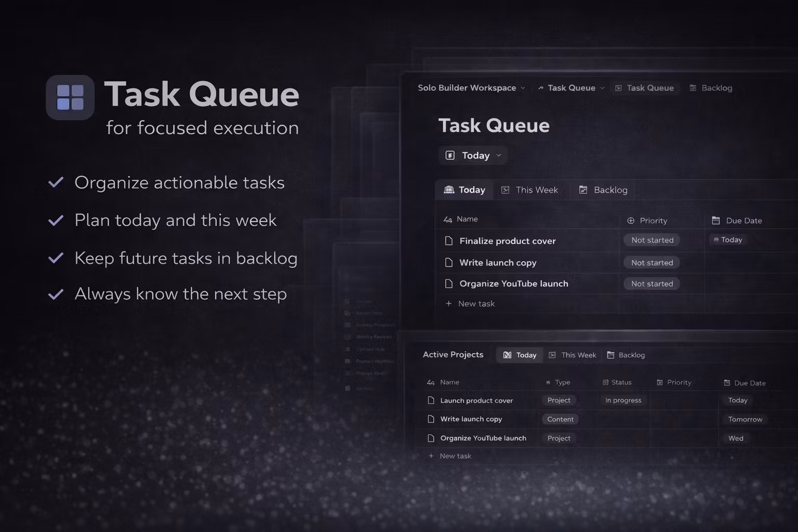Select This Week tab in Active Projects
The height and width of the screenshot is (532, 798).
click(573, 355)
